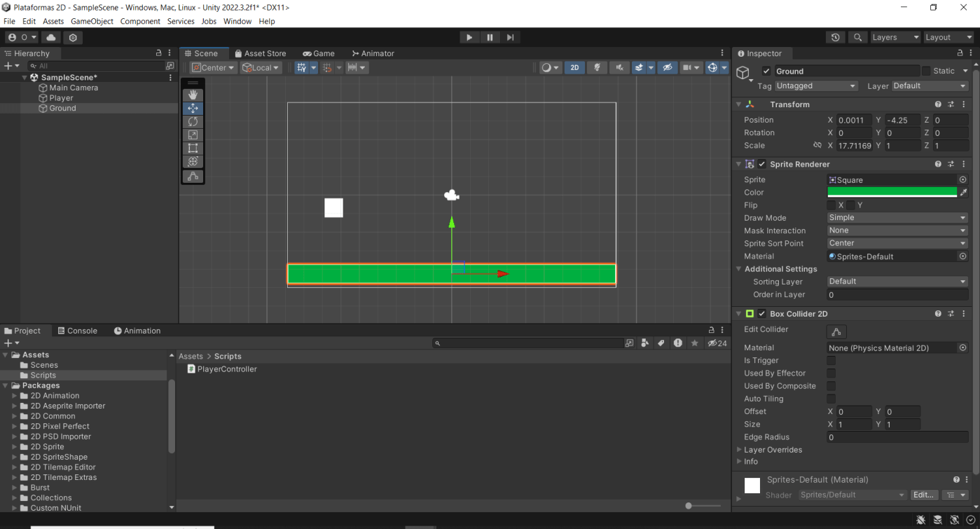Viewport: 980px width, 529px height.
Task: Disable the Sprite Renderer component checkbox
Action: (x=762, y=164)
